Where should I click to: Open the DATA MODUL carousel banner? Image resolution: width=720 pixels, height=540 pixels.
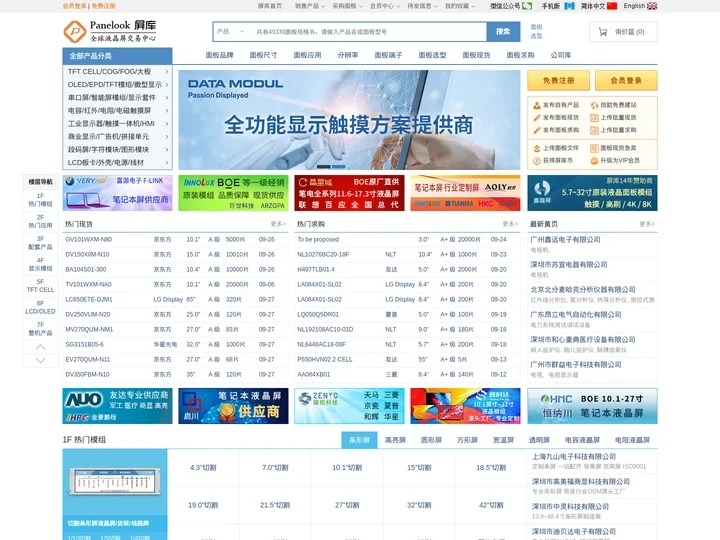pos(349,120)
